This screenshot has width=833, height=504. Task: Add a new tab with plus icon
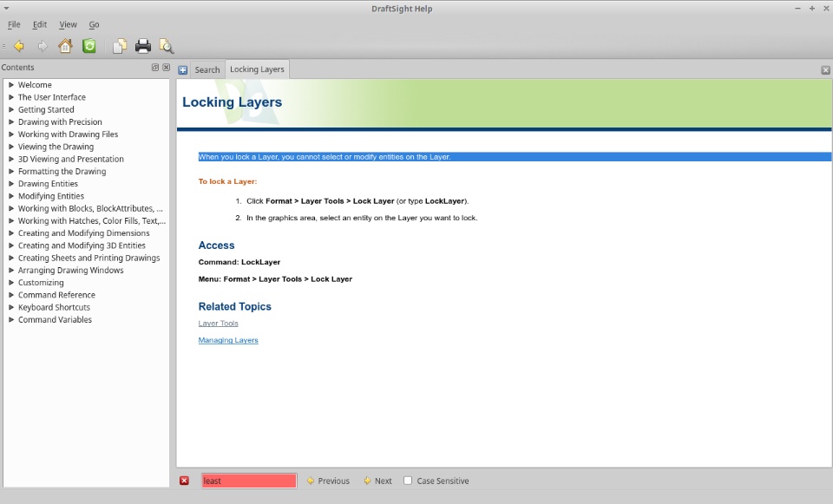[183, 70]
